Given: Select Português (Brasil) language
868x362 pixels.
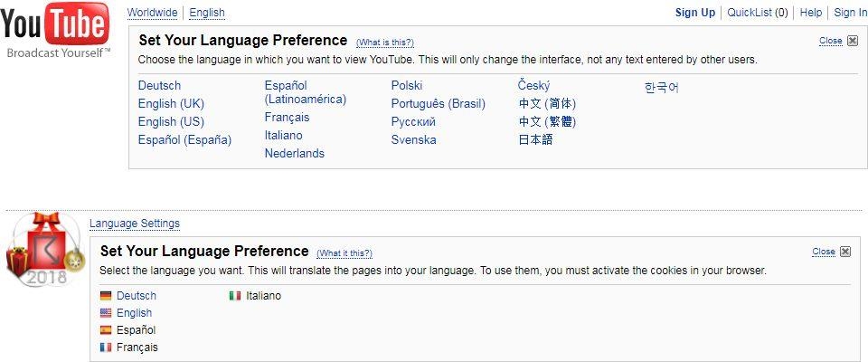Looking at the screenshot, I should click(x=439, y=104).
